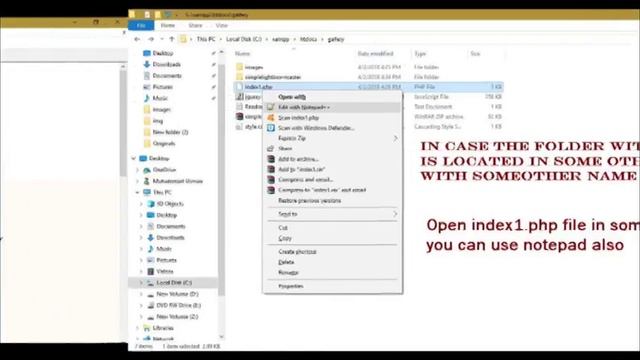Select index1.php file icon

click(x=240, y=87)
